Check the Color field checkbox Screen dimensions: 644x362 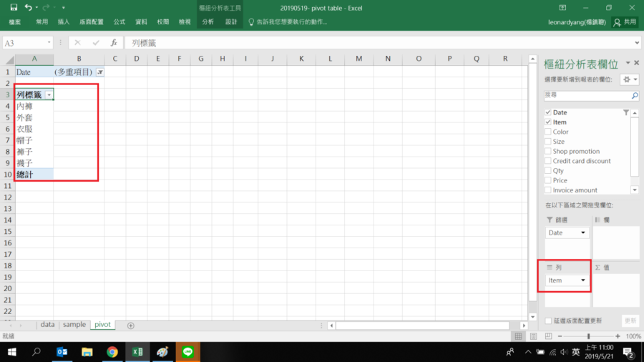[x=548, y=132]
